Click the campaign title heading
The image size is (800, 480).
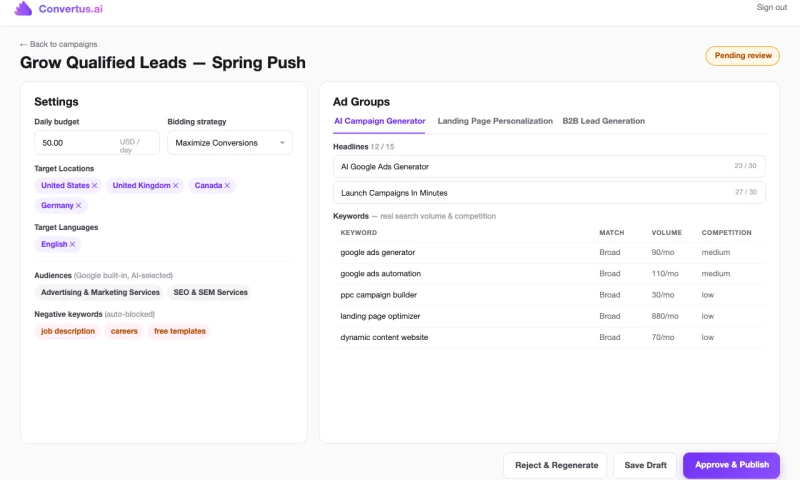coord(163,63)
